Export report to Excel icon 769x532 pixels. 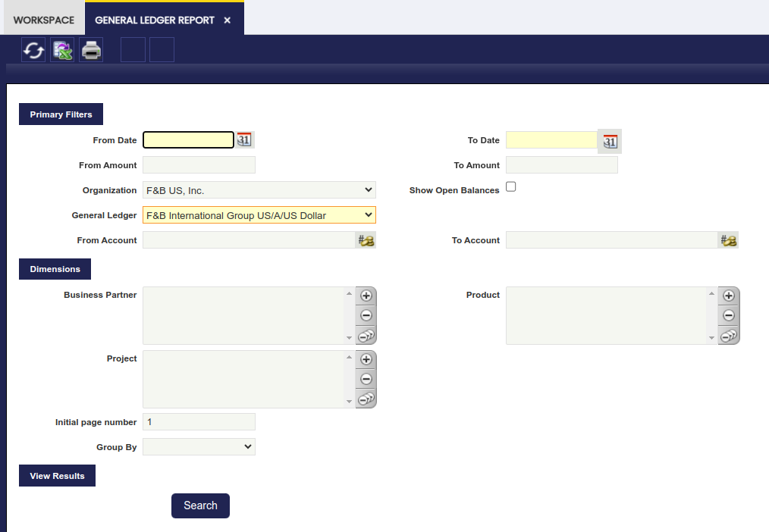pos(62,51)
